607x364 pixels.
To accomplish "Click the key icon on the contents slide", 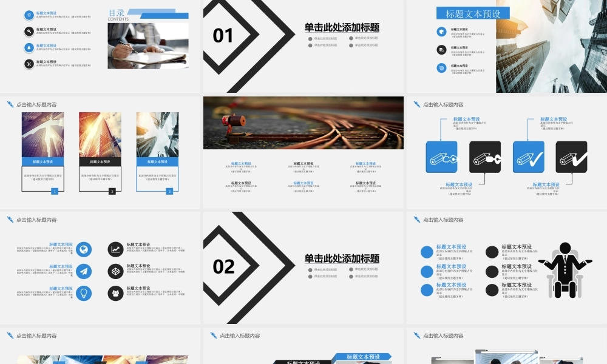I will point(29,31).
